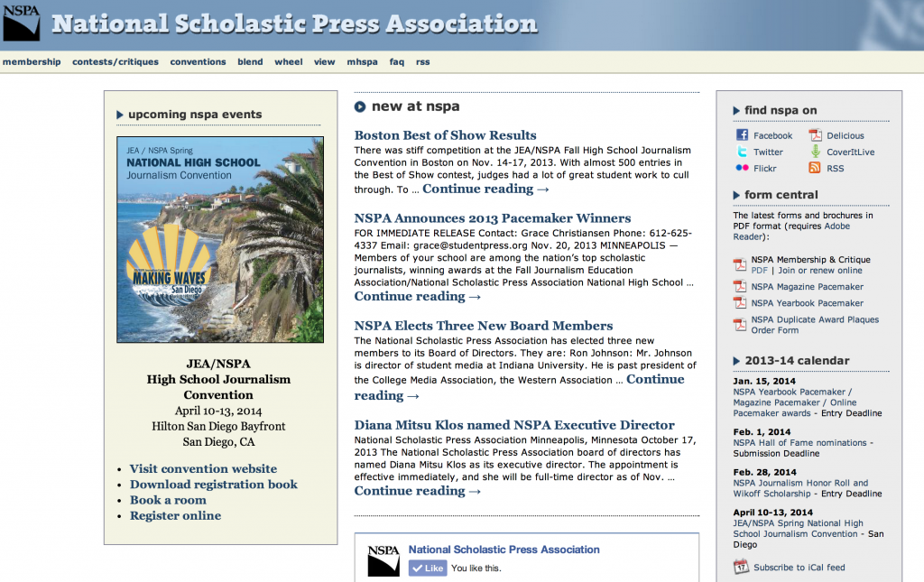Click the triangle beside 2013-14 calendar

click(736, 361)
